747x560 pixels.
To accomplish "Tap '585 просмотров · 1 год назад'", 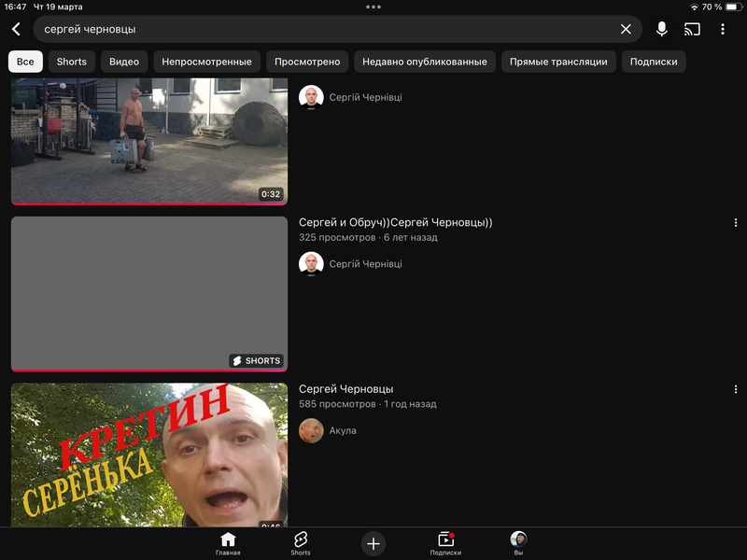I will 367,404.
